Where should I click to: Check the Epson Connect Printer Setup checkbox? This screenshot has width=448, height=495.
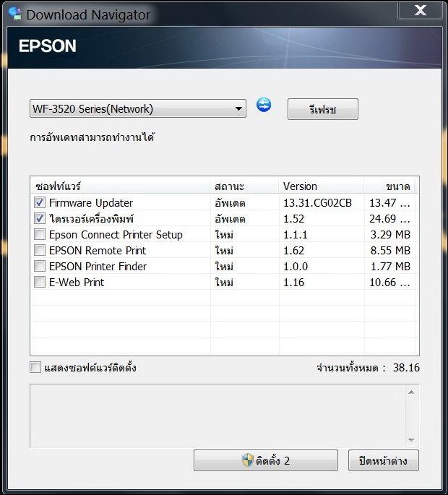(40, 234)
